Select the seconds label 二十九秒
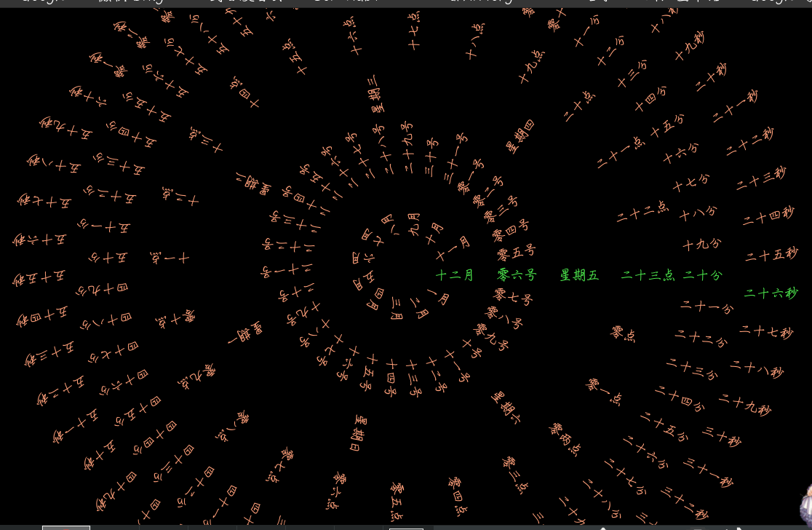 [x=744, y=405]
